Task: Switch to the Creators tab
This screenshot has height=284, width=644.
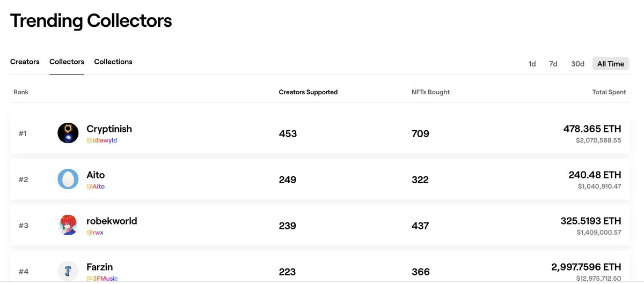Action: (x=25, y=62)
